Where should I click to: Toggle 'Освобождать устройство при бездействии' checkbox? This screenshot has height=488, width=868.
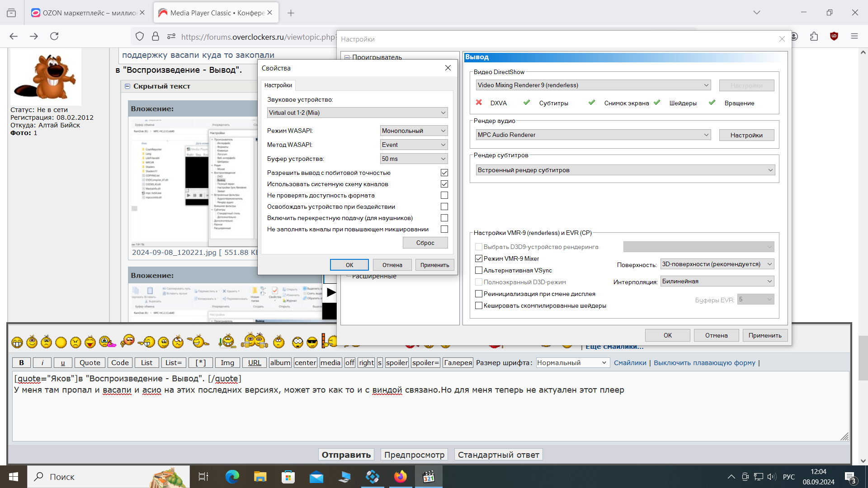[444, 206]
